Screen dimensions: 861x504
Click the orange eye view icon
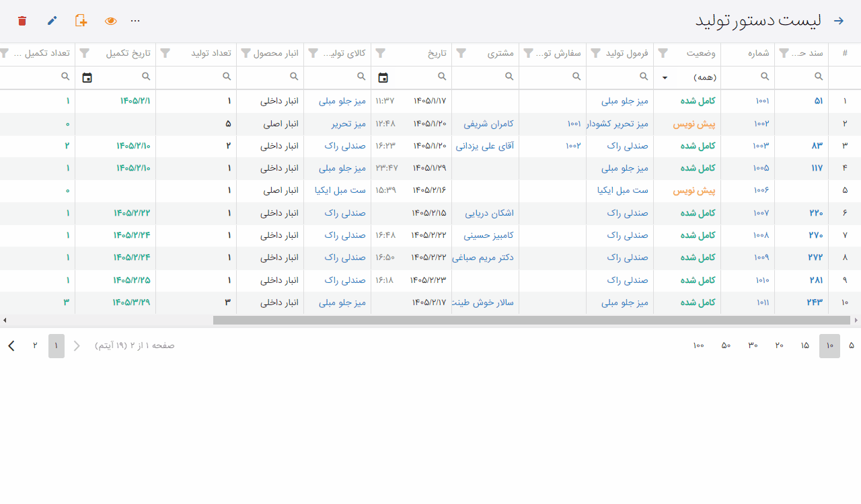pyautogui.click(x=111, y=21)
